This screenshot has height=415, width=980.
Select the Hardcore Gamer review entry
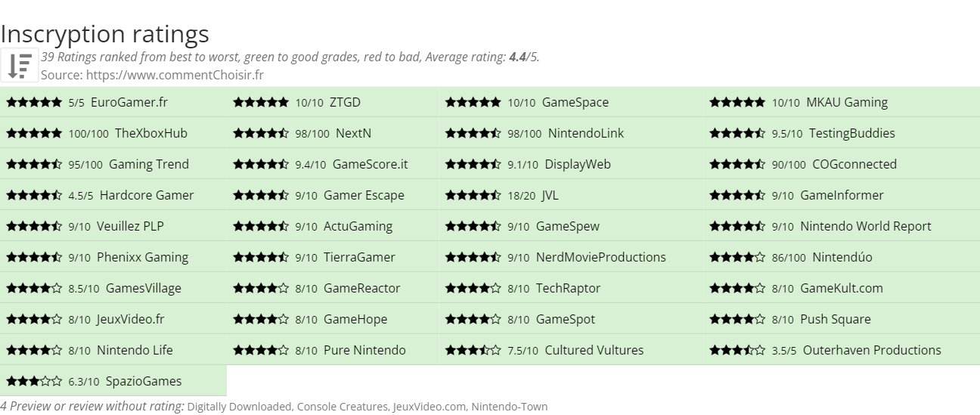tap(146, 195)
